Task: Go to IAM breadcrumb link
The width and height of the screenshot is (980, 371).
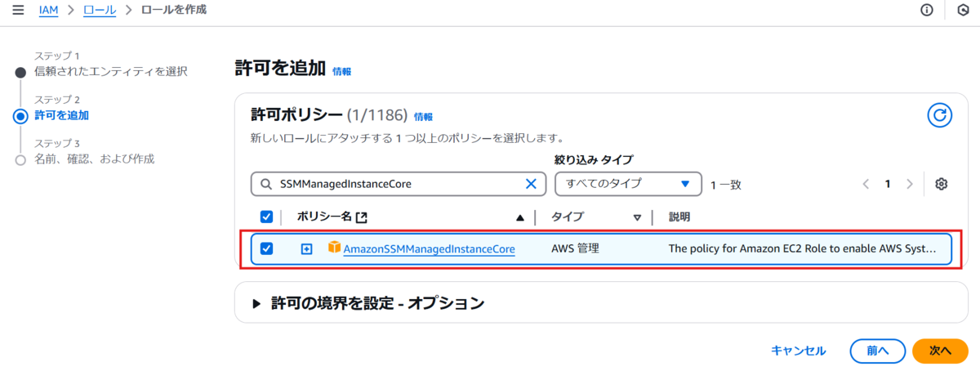Action: coord(48,10)
